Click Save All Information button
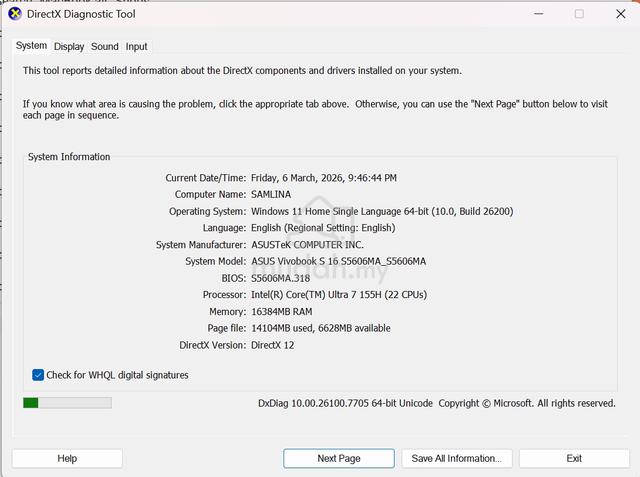 pyautogui.click(x=457, y=458)
